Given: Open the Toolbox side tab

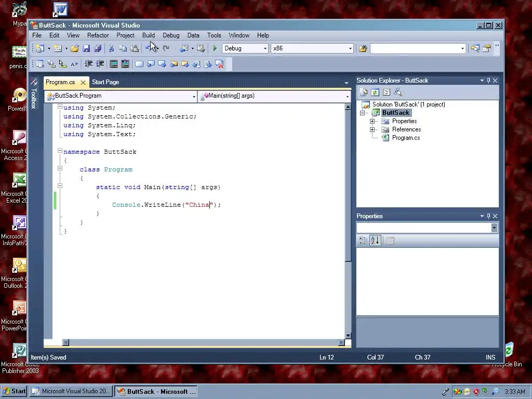Looking at the screenshot, I should 34,94.
